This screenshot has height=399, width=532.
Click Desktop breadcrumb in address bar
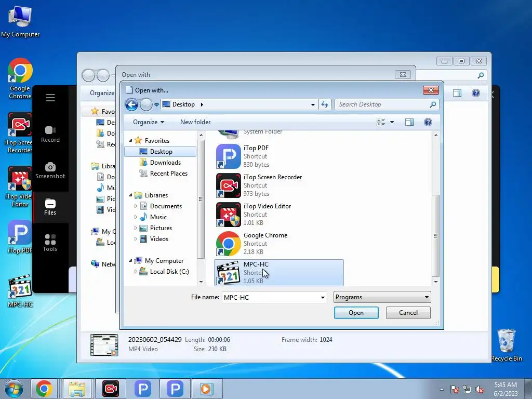183,104
